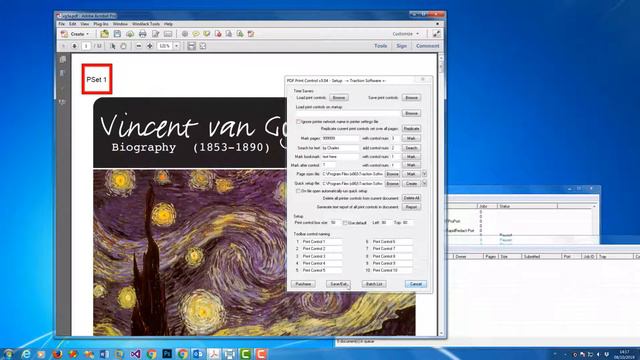640x360 pixels.
Task: Open the Window menu
Action: (x=120, y=24)
